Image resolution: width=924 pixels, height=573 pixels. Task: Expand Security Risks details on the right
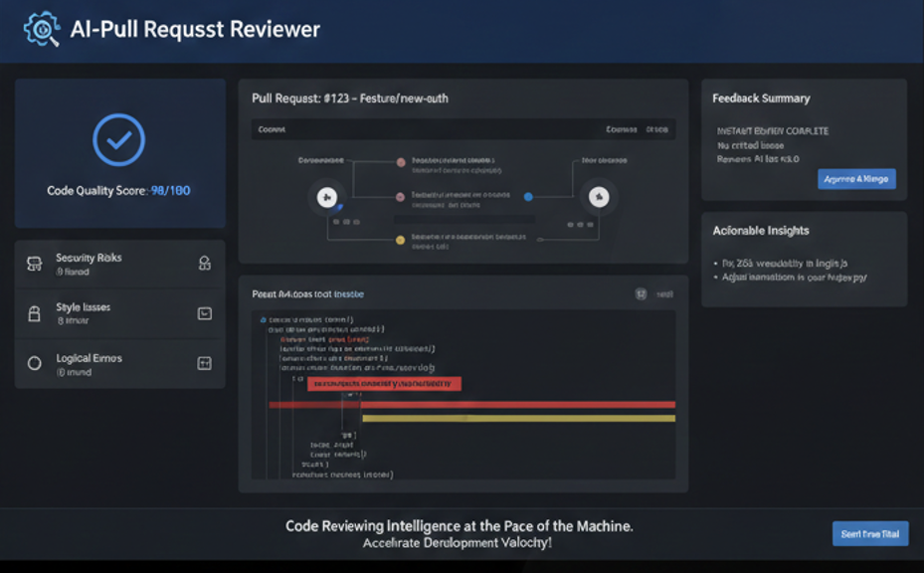coord(205,264)
